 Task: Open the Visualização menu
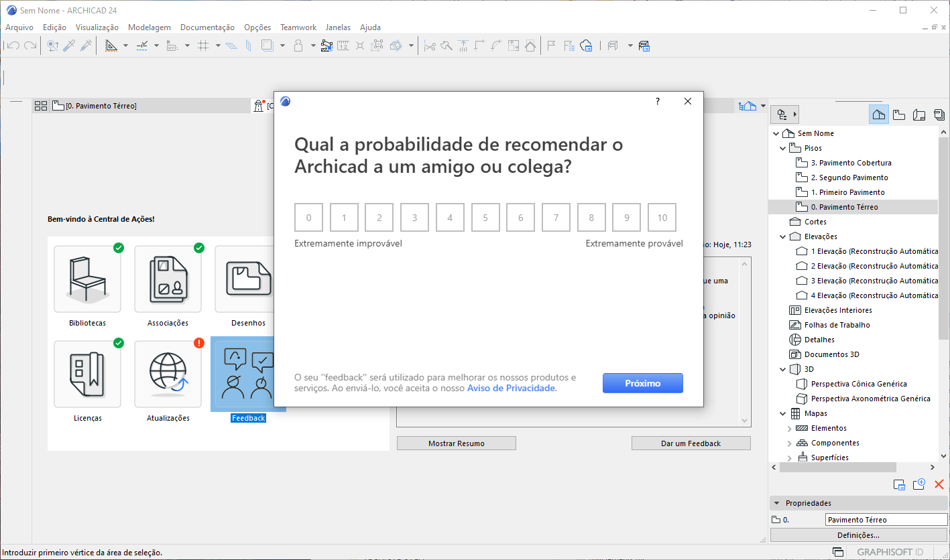point(97,27)
